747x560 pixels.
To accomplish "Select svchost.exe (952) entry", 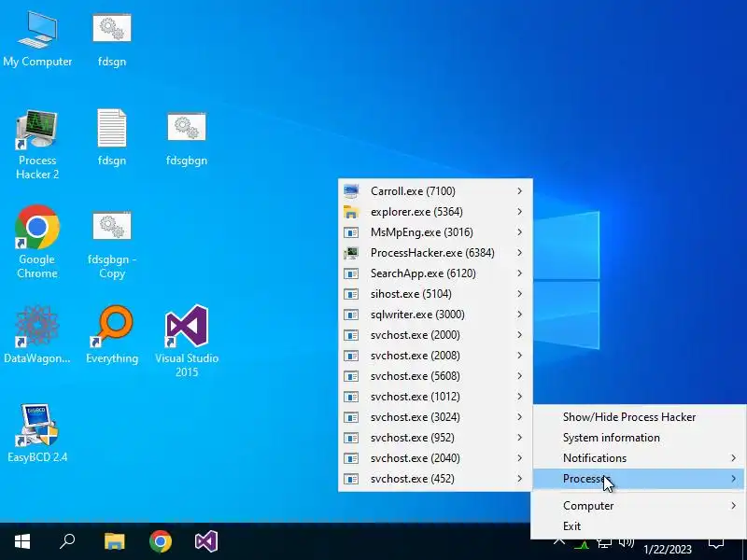I will click(435, 437).
